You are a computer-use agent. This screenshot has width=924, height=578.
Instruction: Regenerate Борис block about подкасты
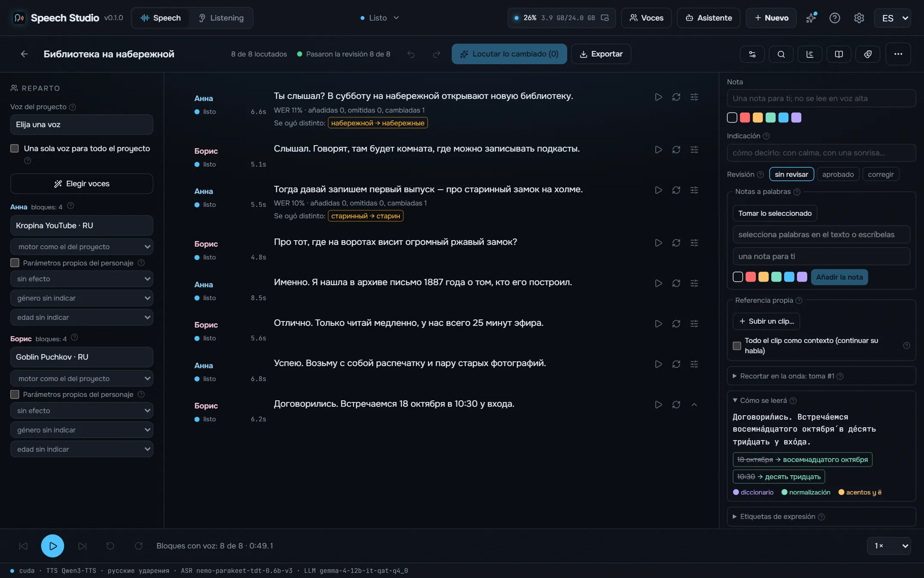tap(676, 150)
